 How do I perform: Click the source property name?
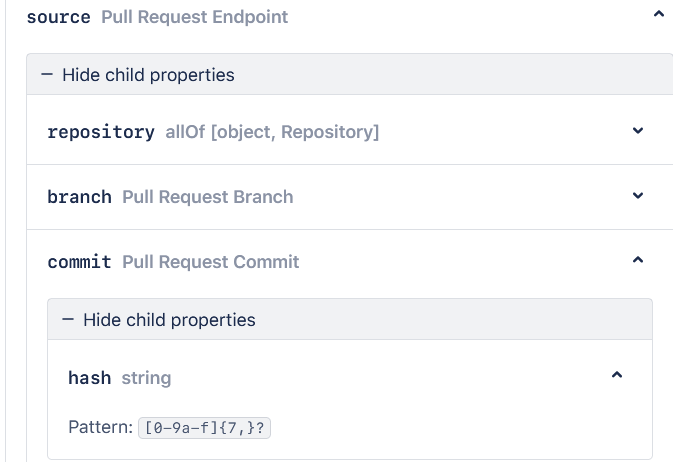(58, 17)
